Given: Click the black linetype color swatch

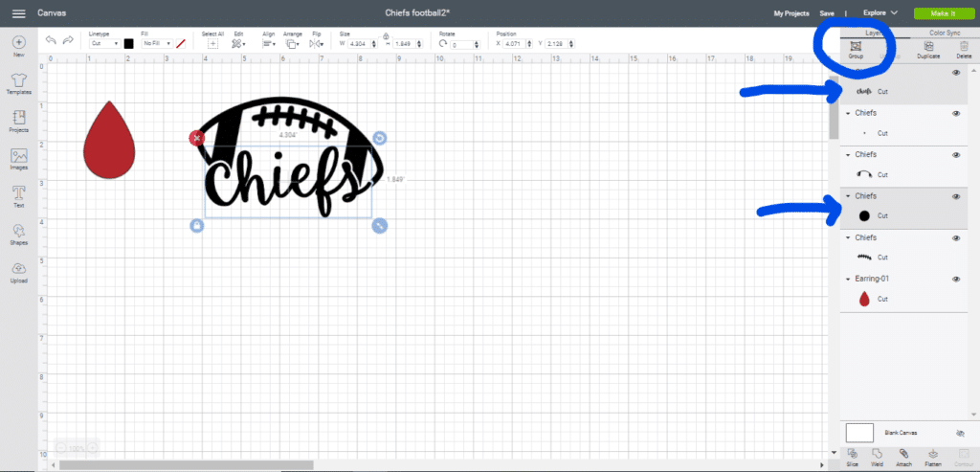Looking at the screenshot, I should (128, 43).
